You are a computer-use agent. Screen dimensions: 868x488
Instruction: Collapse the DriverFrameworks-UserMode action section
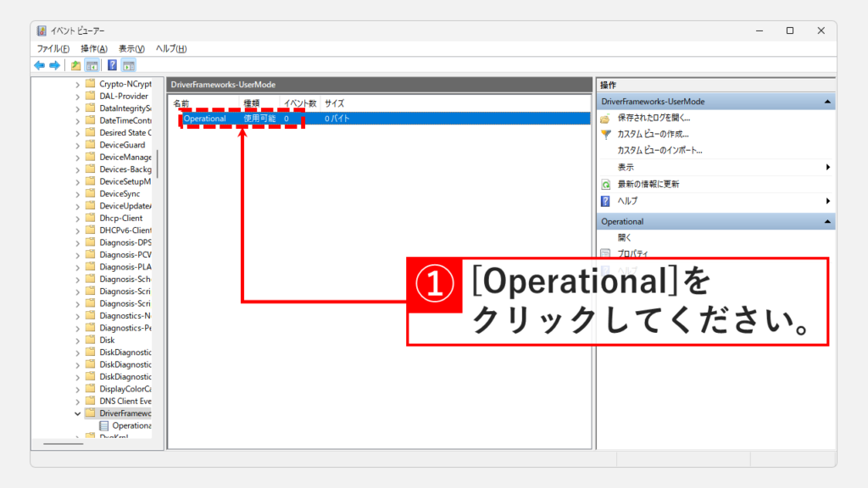(827, 102)
